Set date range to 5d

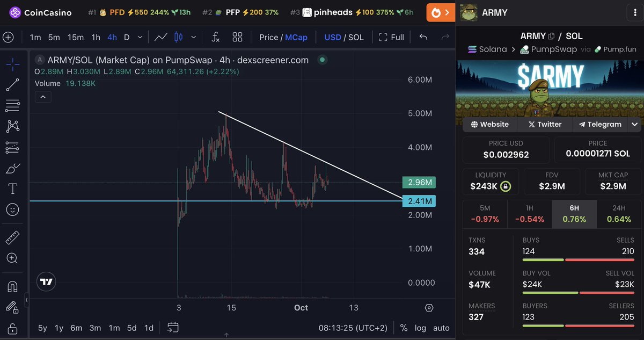point(131,328)
